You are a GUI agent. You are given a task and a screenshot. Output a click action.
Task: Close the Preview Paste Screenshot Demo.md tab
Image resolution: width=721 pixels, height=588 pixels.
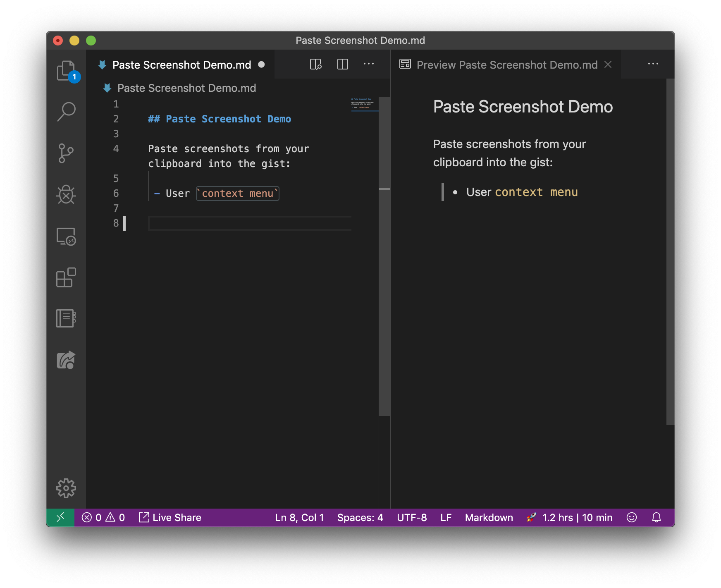coord(608,65)
